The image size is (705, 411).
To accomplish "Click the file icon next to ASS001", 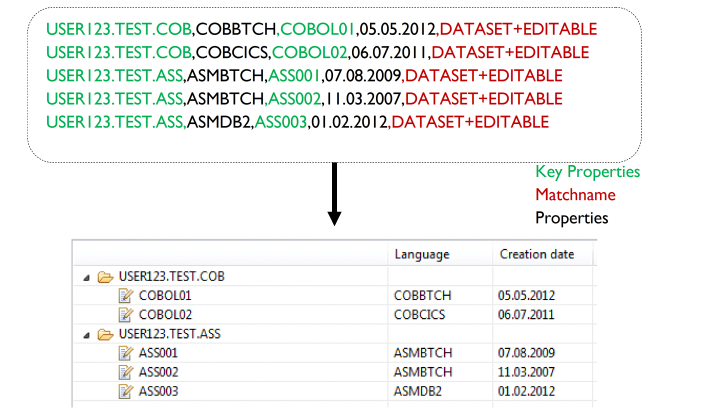I will pos(125,352).
